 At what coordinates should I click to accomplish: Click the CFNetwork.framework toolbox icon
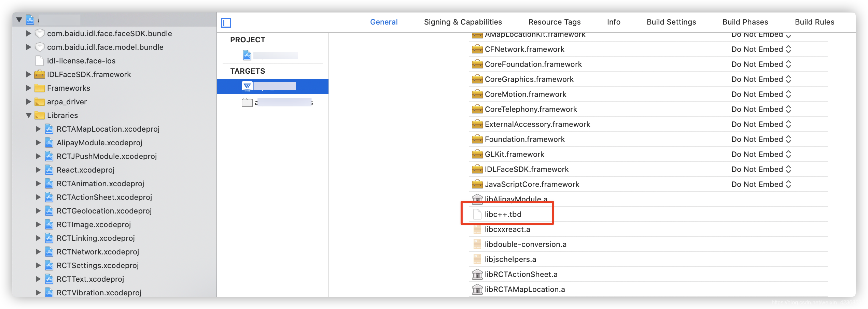[x=477, y=49]
